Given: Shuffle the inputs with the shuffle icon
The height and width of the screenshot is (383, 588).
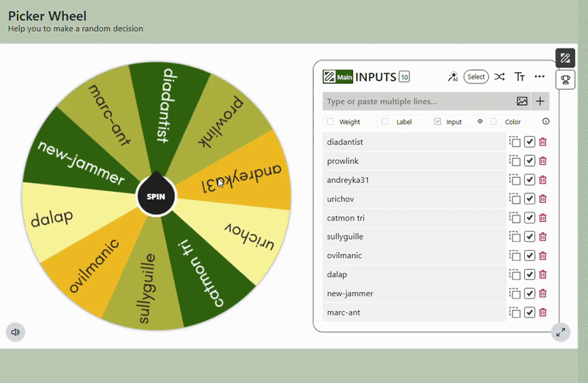Looking at the screenshot, I should pos(499,77).
